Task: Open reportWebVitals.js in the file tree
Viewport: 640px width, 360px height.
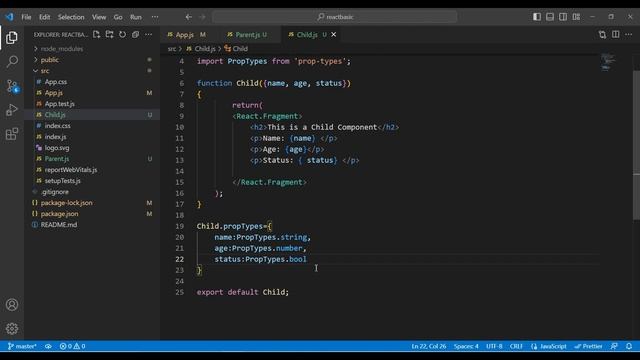Action: (x=71, y=170)
